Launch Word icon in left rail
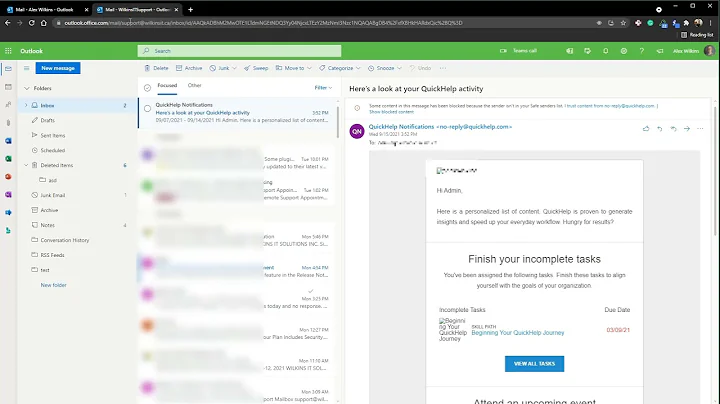This screenshot has width=720, height=404. tap(8, 141)
